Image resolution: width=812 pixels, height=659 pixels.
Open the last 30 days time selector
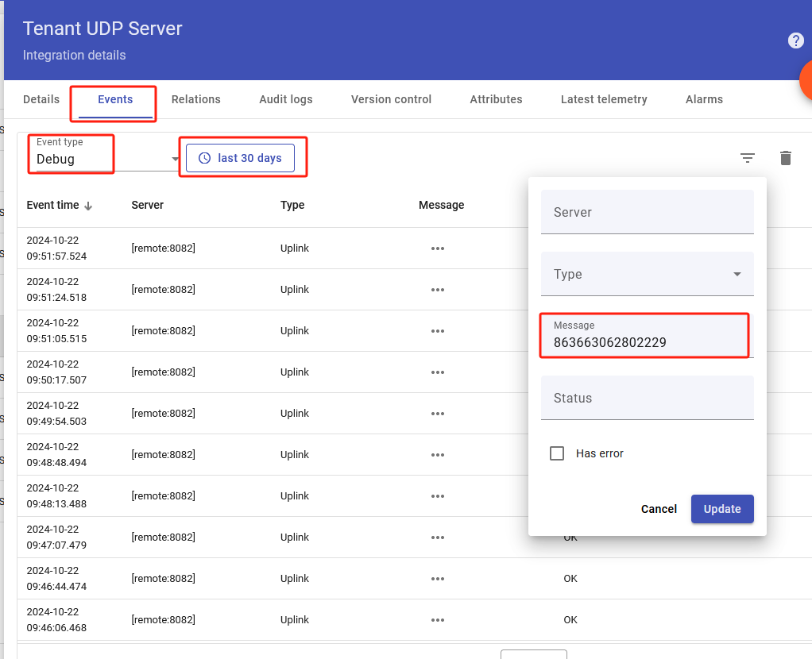pyautogui.click(x=240, y=158)
